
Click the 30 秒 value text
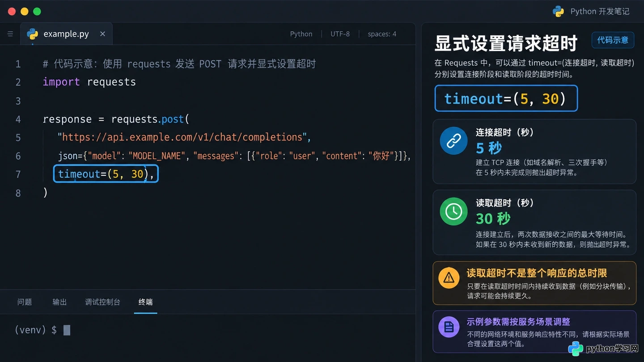[493, 219]
